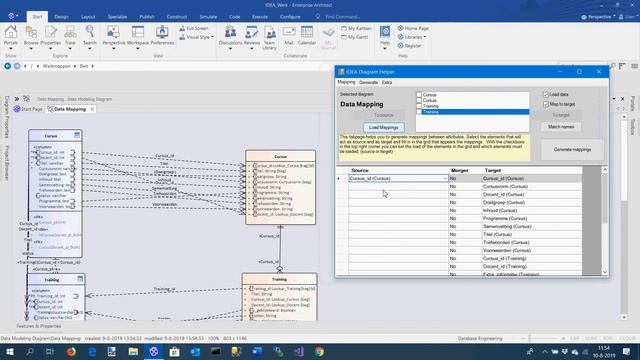Click the Match names button
The height and width of the screenshot is (360, 640).
tap(561, 127)
